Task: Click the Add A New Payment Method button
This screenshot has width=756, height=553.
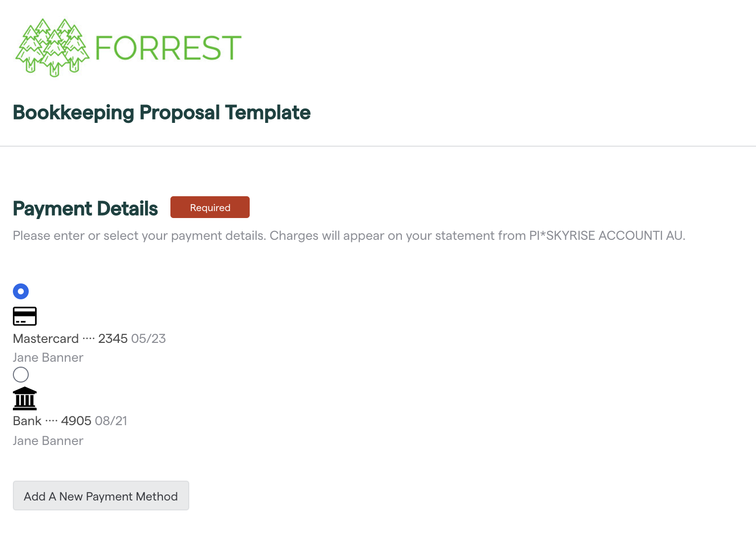Action: 101,496
